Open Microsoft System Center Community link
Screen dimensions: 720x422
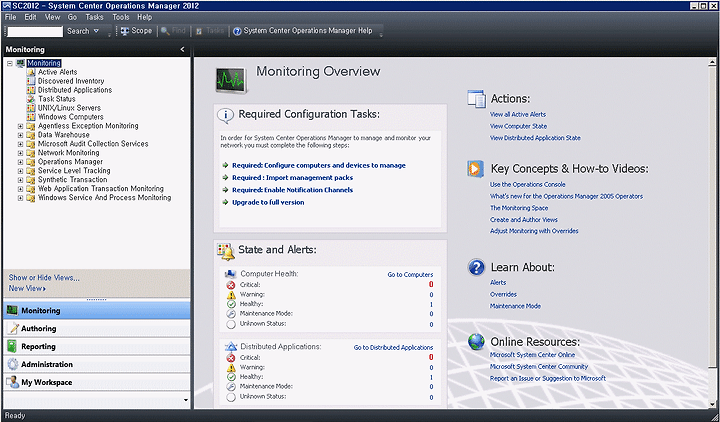[539, 366]
